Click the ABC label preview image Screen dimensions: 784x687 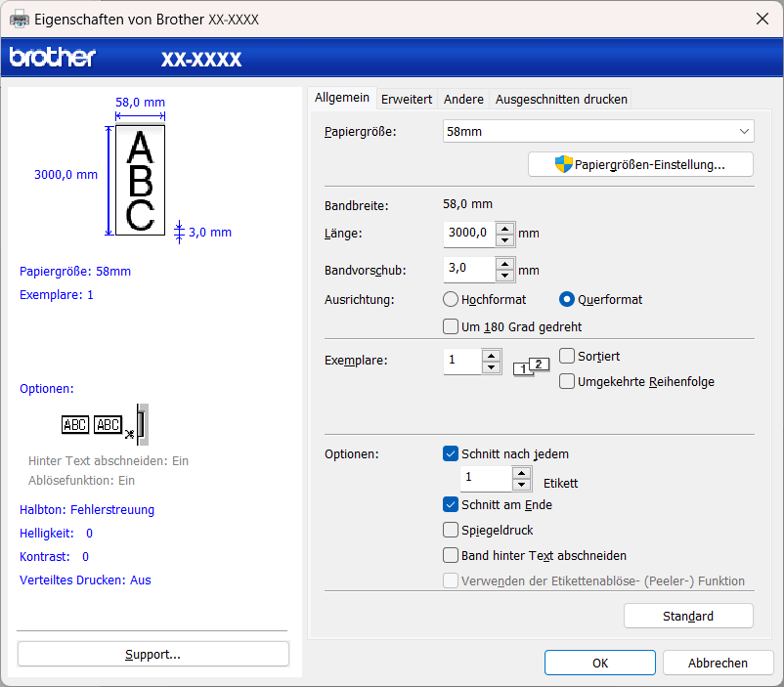pyautogui.click(x=140, y=180)
